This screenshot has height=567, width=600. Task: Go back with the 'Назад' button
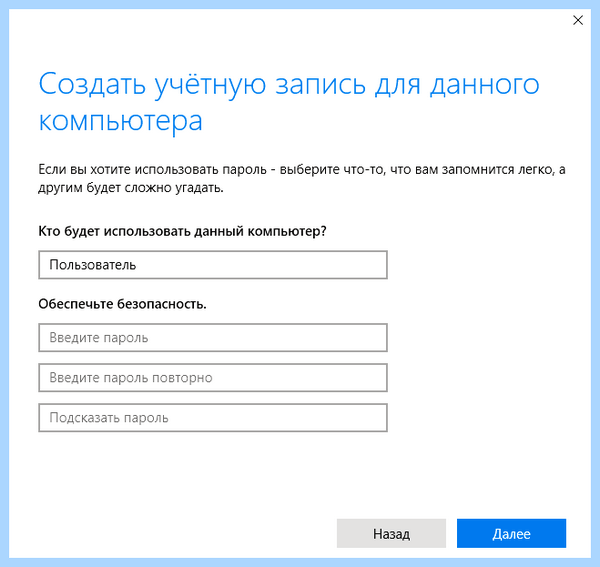(391, 533)
